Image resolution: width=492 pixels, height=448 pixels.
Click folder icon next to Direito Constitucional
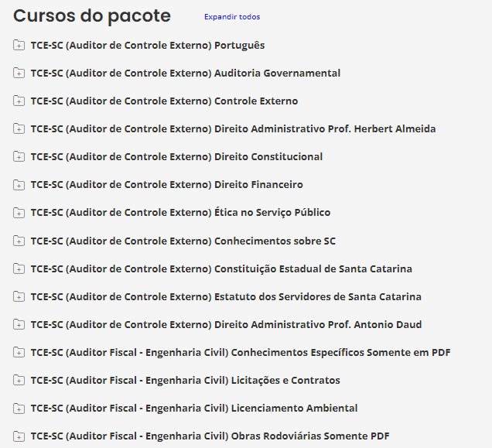(19, 156)
